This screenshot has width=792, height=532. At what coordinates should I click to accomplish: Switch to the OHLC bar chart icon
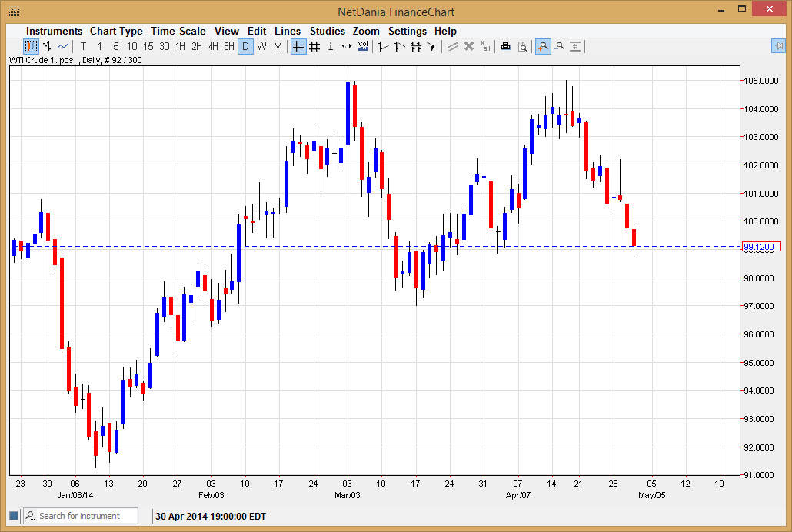[x=47, y=47]
